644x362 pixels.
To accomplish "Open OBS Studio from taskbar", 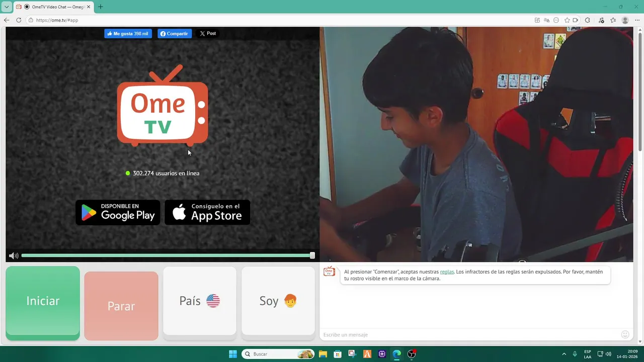I will tap(412, 354).
